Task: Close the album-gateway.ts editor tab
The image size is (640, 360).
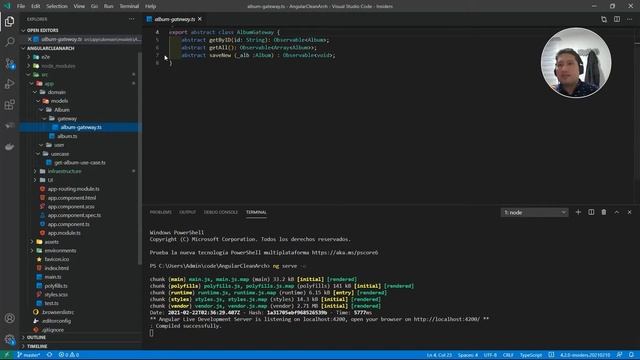Action: [x=200, y=19]
